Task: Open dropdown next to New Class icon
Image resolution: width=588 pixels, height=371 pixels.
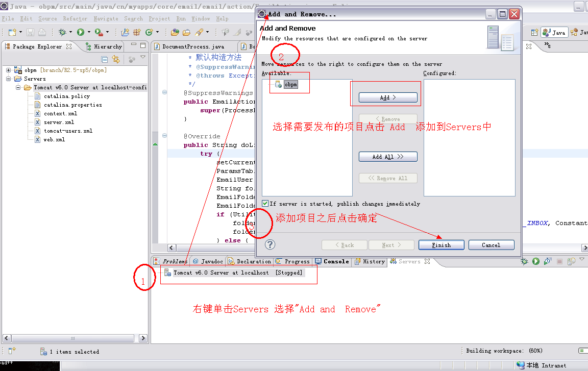Action: pos(158,32)
